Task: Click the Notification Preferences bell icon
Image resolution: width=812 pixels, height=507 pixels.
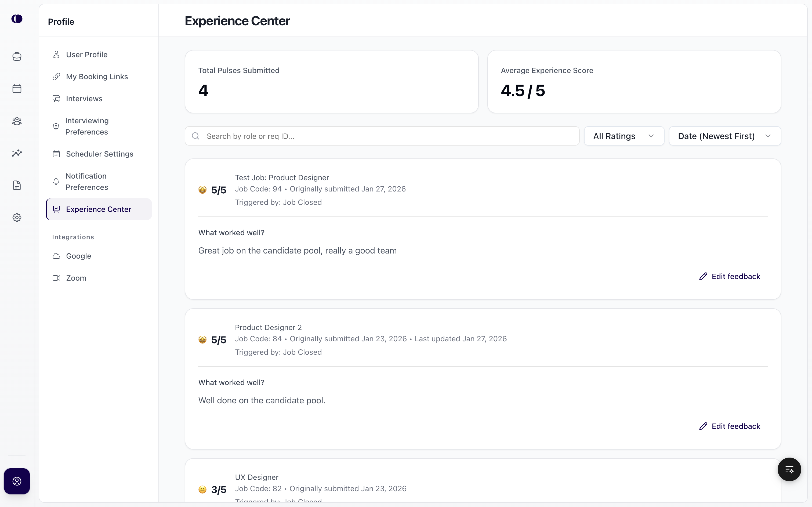Action: (x=56, y=182)
